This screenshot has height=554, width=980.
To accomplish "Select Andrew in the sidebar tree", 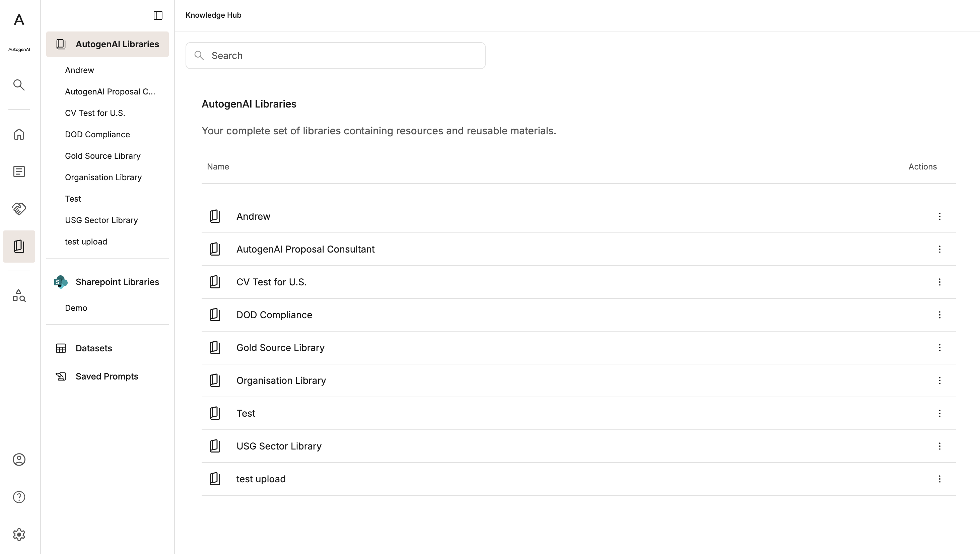I will pos(79,70).
